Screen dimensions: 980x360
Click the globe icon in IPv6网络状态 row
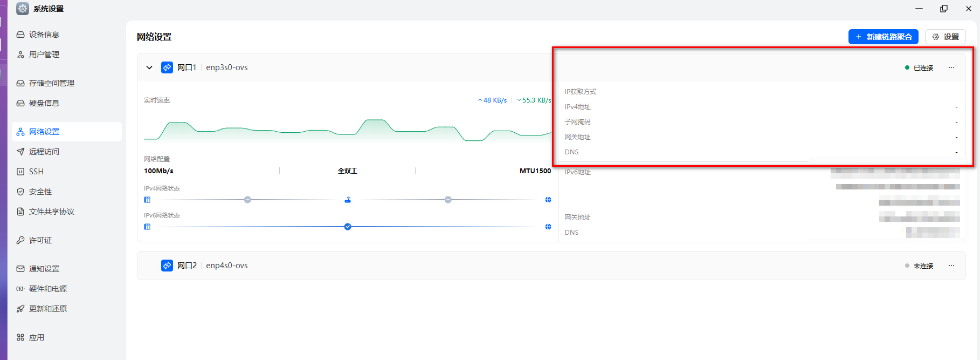tap(548, 227)
